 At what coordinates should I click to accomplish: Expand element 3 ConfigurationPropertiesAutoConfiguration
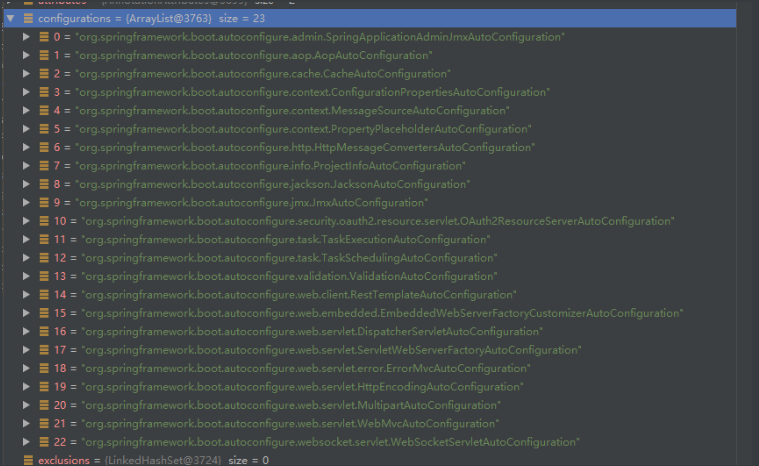26,92
